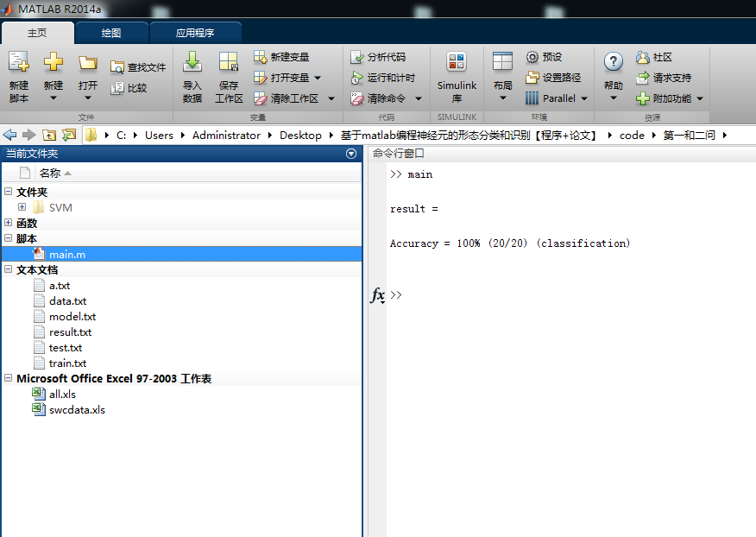Switch to the Plots (绘图) tab
This screenshot has width=756, height=537.
pyautogui.click(x=111, y=33)
